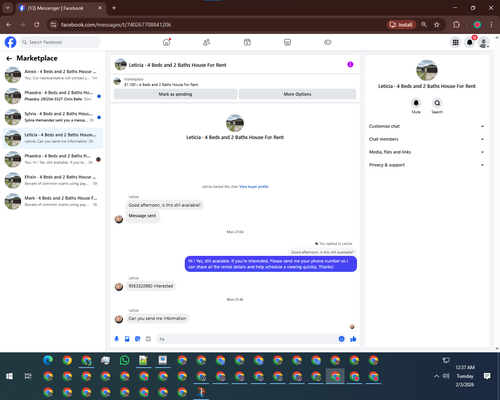Viewport: 500px width, 400px height.
Task: Open a new browser tab
Action: pos(114,8)
